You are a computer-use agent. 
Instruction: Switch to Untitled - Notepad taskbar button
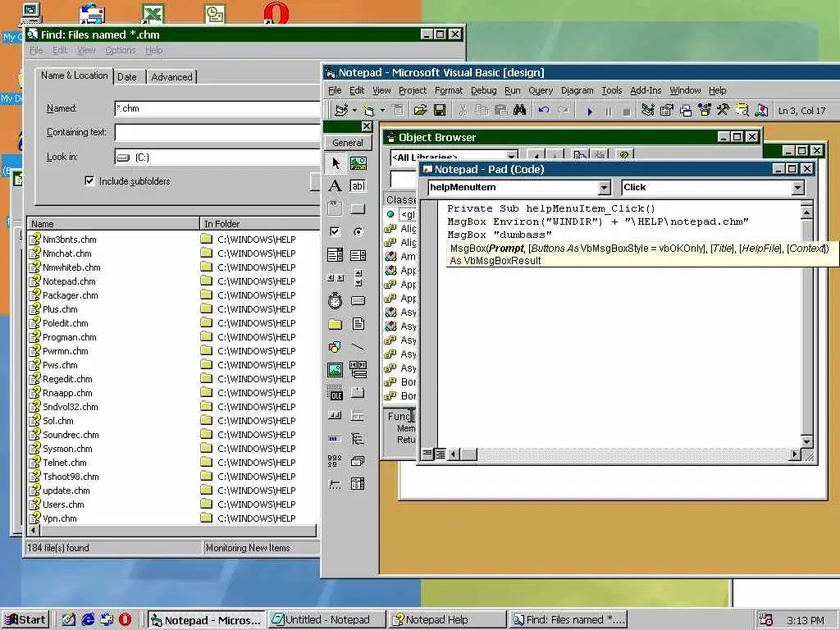pos(326,620)
